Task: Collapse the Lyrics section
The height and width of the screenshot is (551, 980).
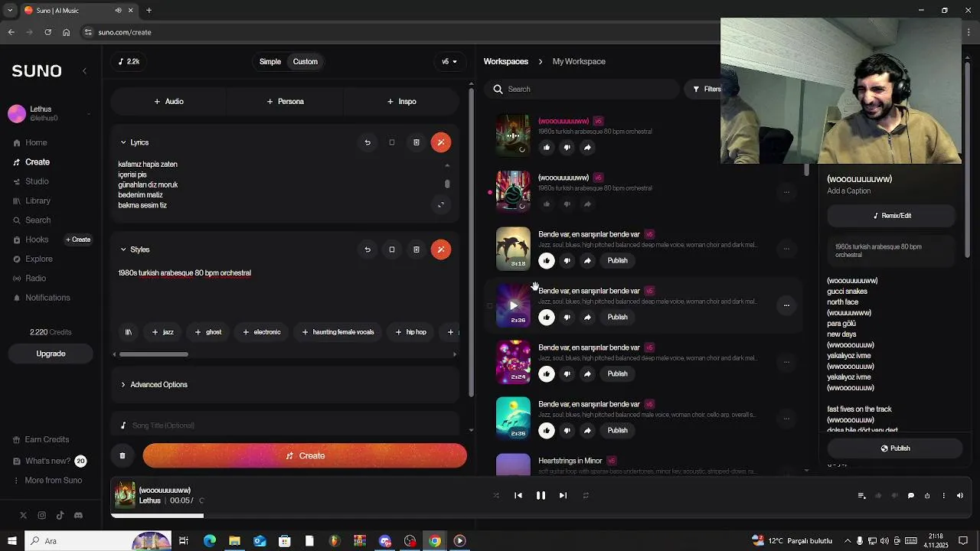Action: pyautogui.click(x=123, y=142)
